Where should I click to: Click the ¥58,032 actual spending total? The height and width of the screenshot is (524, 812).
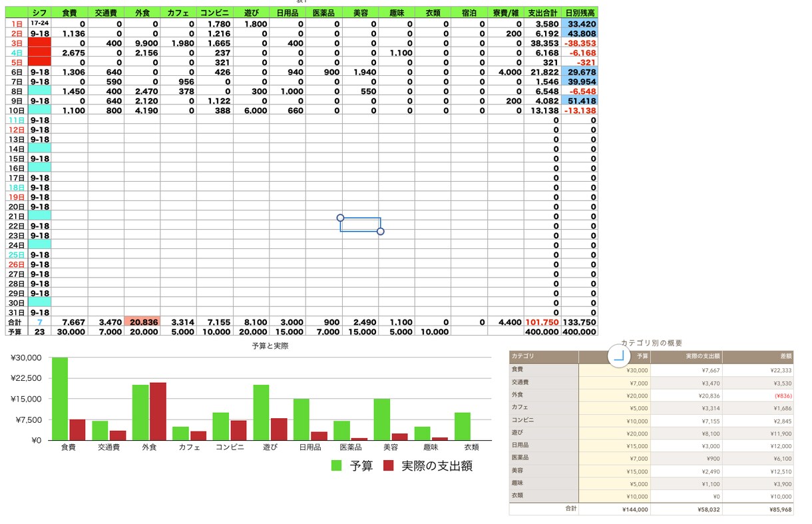click(686, 509)
